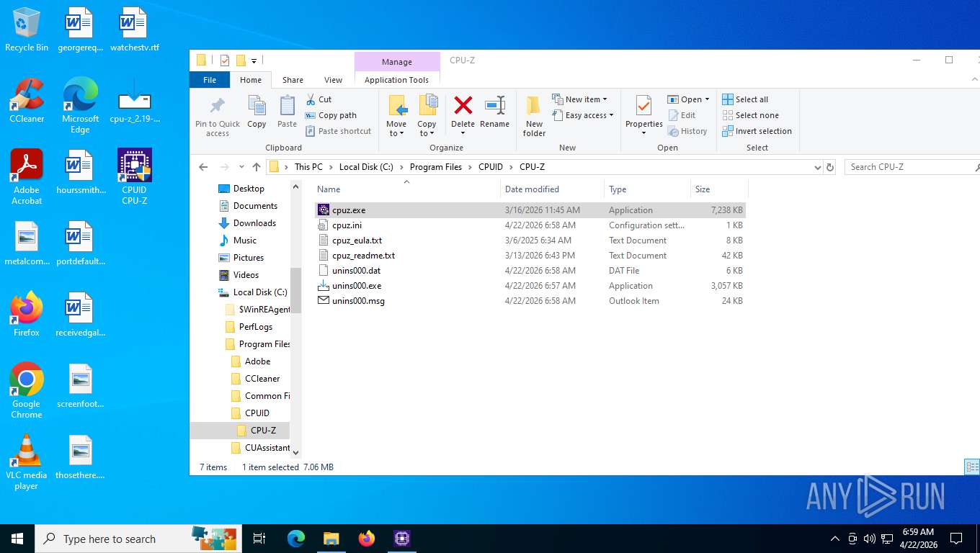Select the cpuz.exe file

click(530, 210)
